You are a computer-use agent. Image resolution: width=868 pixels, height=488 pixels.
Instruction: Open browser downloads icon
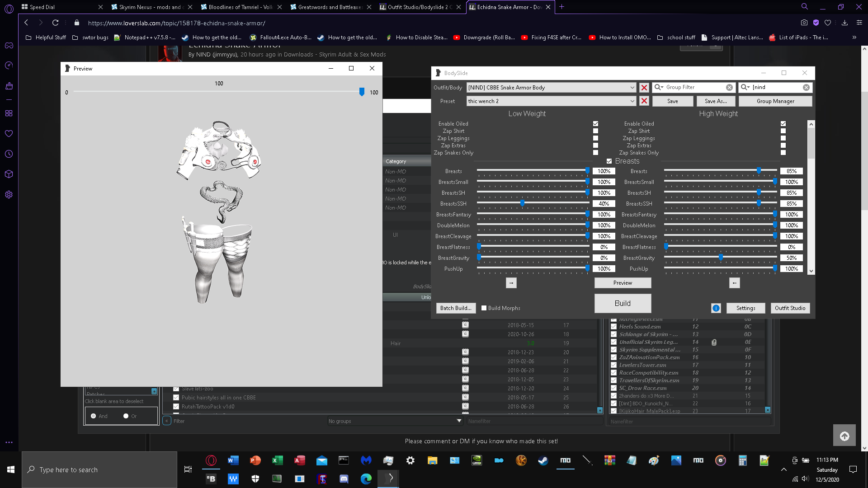[x=844, y=23]
